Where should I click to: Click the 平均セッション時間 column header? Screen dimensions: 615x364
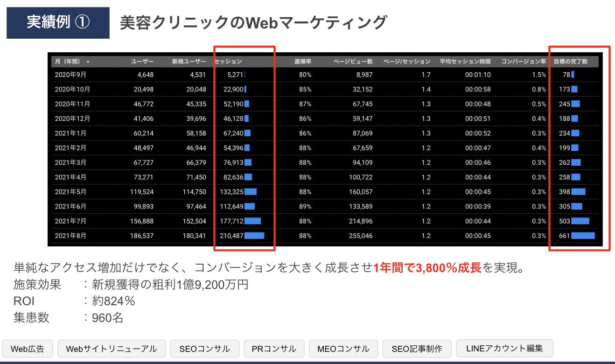point(465,62)
